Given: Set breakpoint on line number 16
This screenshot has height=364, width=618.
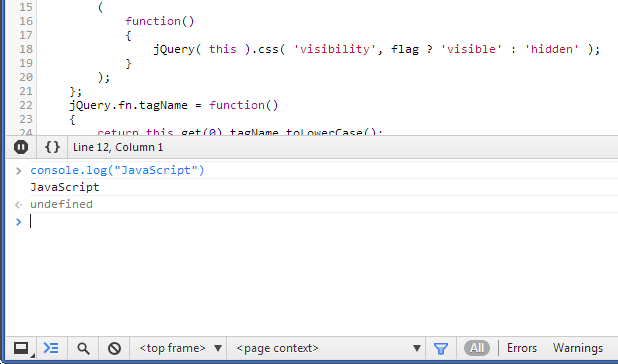Looking at the screenshot, I should [x=26, y=21].
